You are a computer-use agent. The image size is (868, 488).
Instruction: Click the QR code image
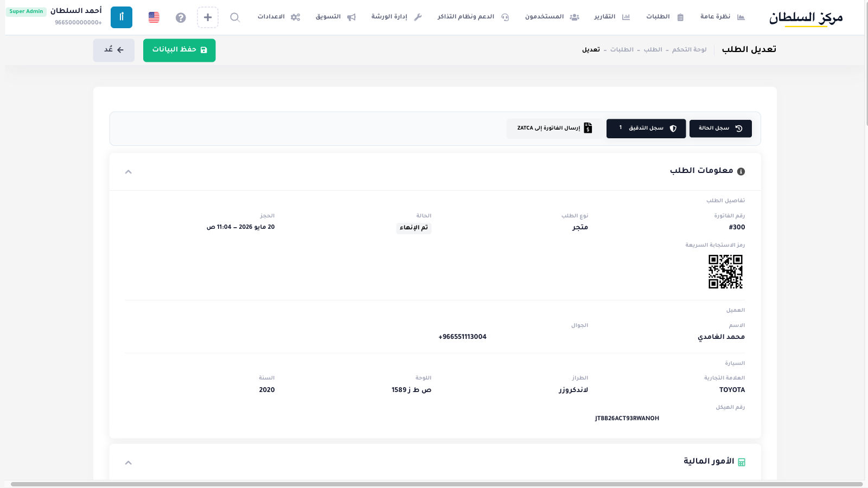(x=725, y=272)
